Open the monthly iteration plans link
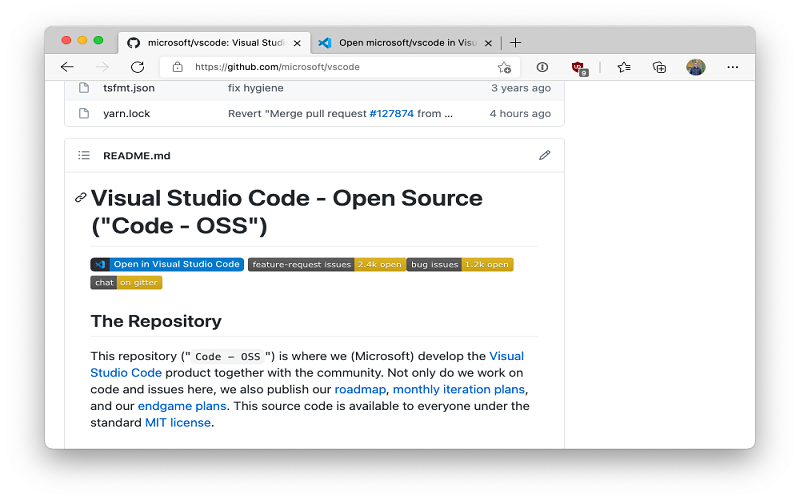800x500 pixels. click(x=459, y=389)
